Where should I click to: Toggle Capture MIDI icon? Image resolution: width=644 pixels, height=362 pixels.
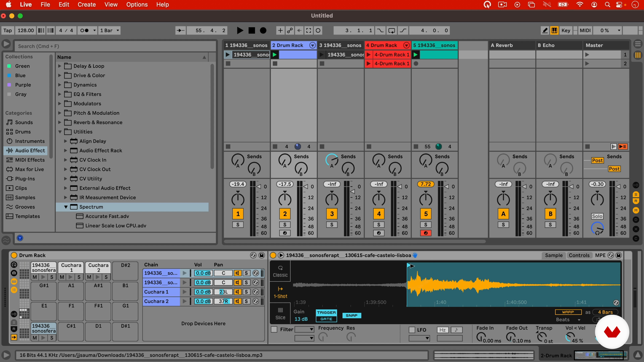309,31
